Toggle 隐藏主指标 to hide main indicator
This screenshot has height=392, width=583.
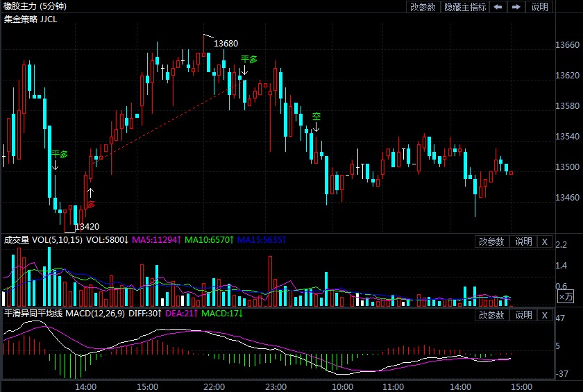point(465,7)
